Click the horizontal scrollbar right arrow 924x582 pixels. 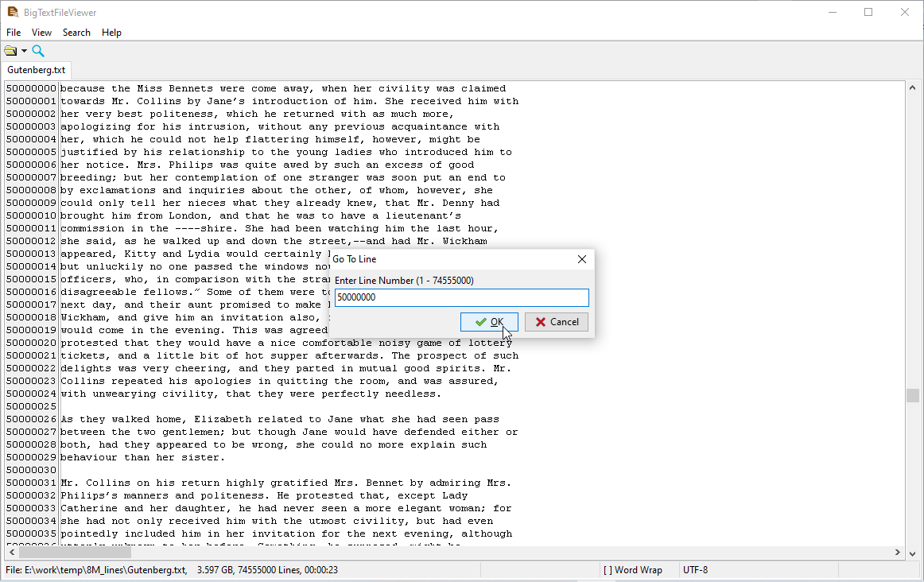pyautogui.click(x=898, y=553)
